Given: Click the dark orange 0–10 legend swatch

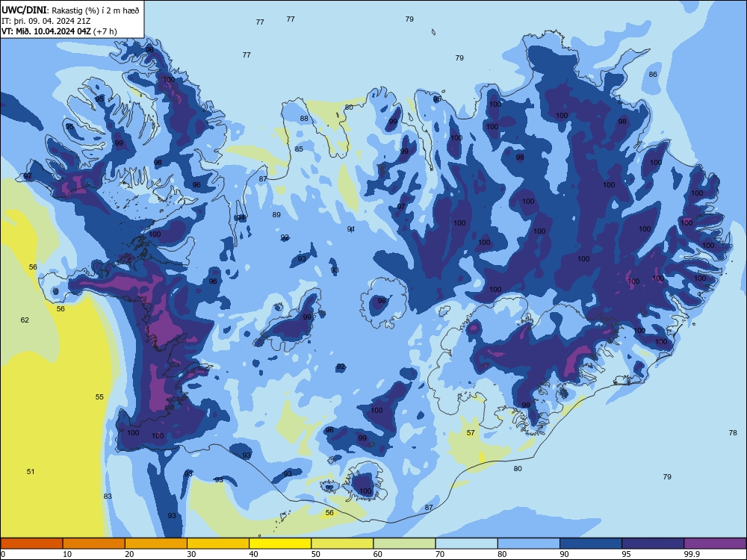Looking at the screenshot, I should [31, 544].
